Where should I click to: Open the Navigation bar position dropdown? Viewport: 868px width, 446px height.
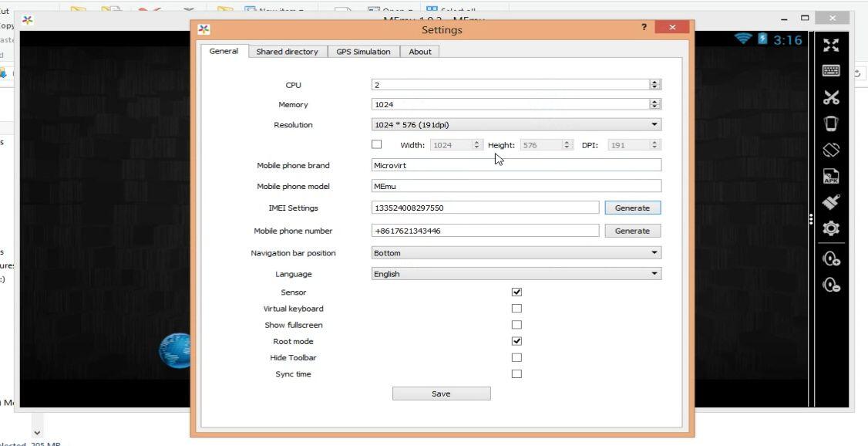click(x=516, y=252)
